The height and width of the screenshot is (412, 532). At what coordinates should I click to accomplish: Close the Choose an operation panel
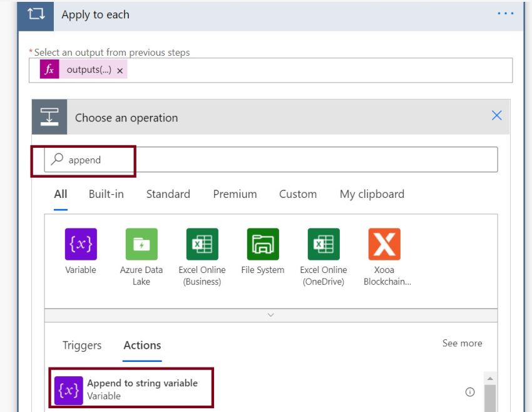click(496, 115)
